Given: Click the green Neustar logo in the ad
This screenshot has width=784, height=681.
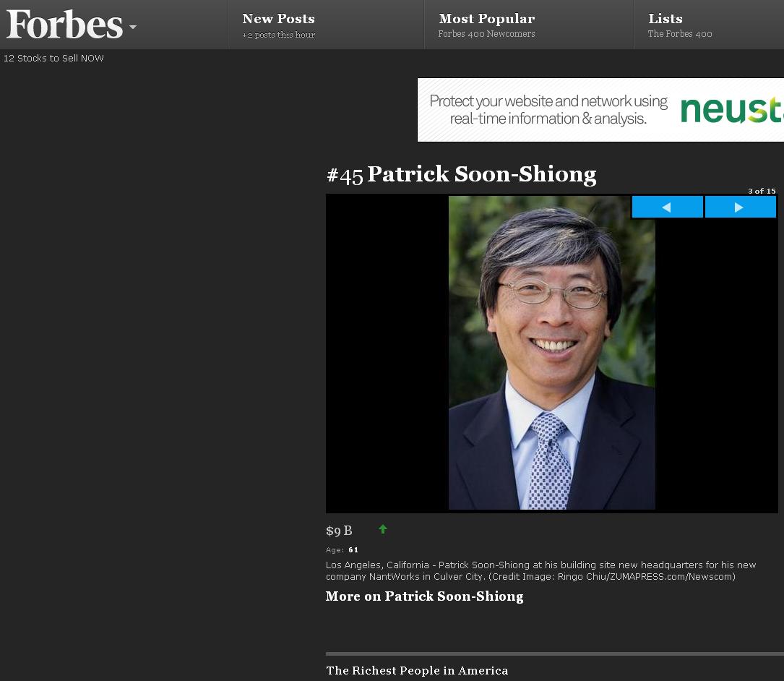Looking at the screenshot, I should tap(731, 110).
